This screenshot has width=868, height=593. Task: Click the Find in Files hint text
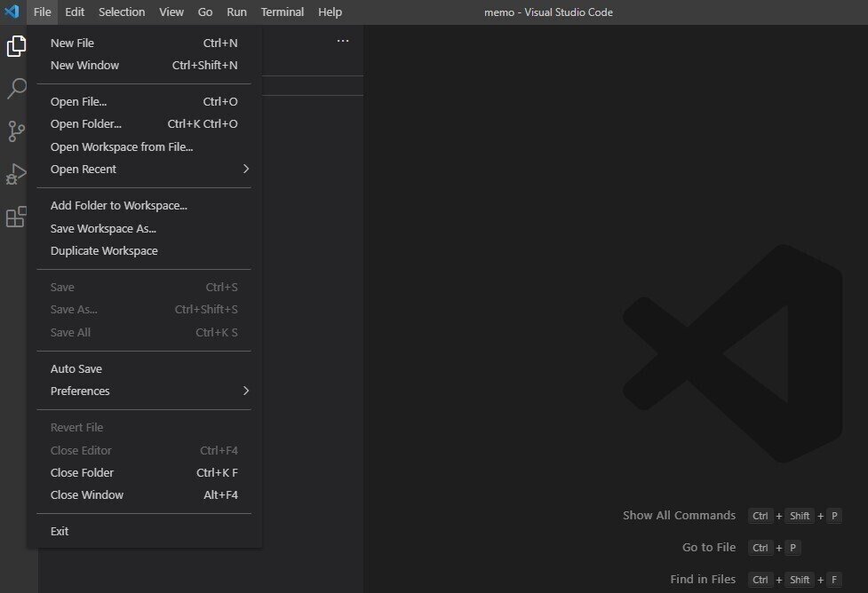click(703, 579)
